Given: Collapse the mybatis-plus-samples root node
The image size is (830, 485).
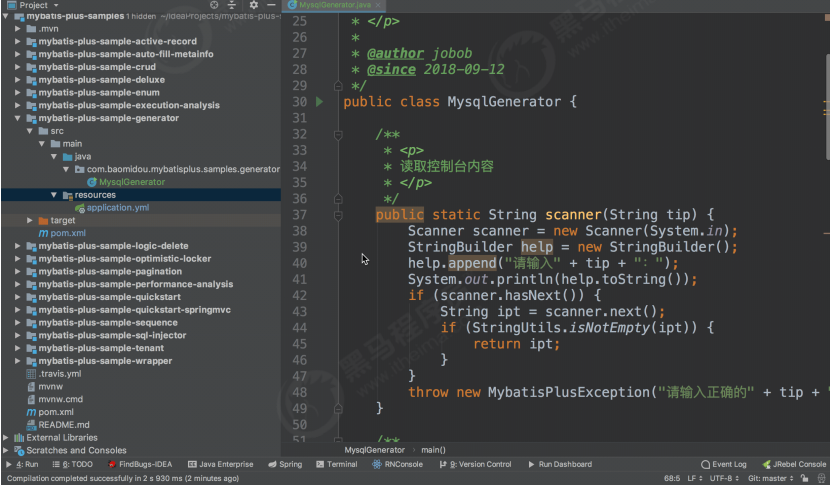Looking at the screenshot, I should point(6,16).
